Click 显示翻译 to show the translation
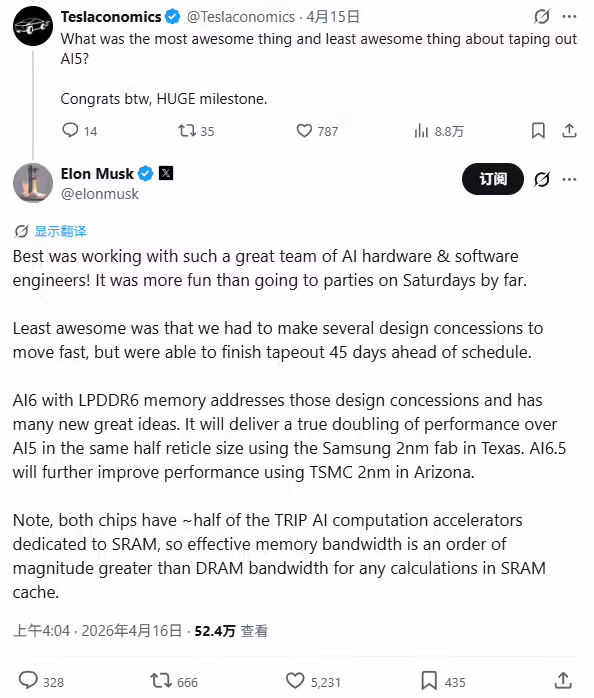 click(x=60, y=231)
